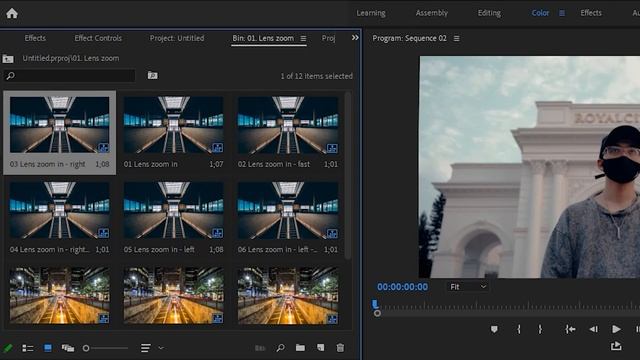Select the 02 Lens zoom in - fast thumbnail
Viewport: 640px width, 360px height.
pos(288,124)
